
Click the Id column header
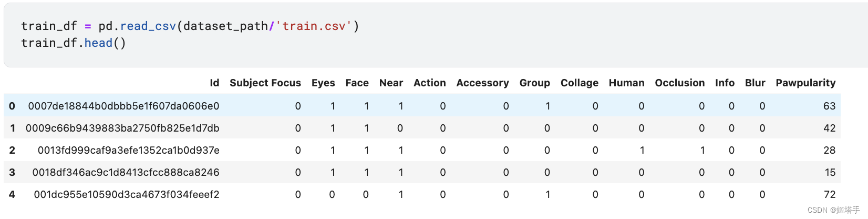(214, 83)
